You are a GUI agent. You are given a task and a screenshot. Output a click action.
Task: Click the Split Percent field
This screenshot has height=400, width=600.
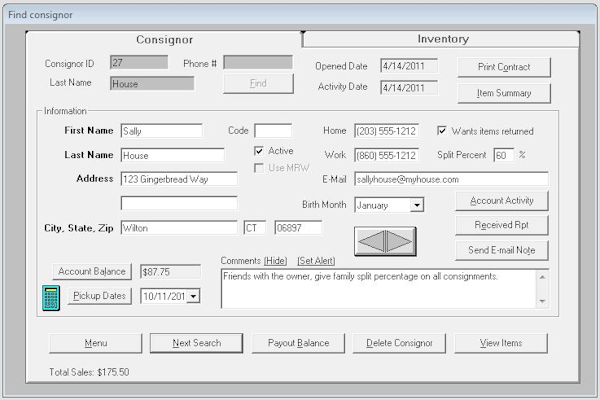(503, 156)
